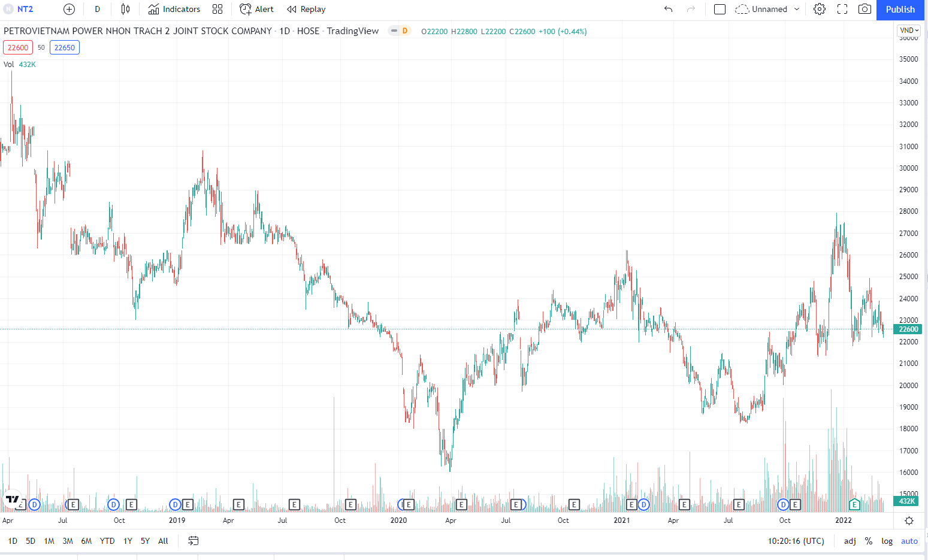Expand the Unnamed layout dropdown arrow
The height and width of the screenshot is (560, 928).
tap(797, 9)
